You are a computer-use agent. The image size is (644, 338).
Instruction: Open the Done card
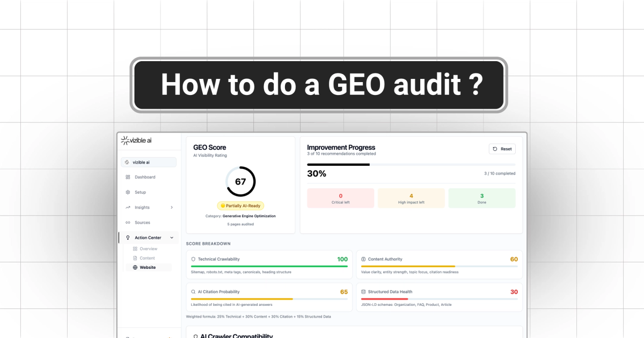(x=482, y=198)
